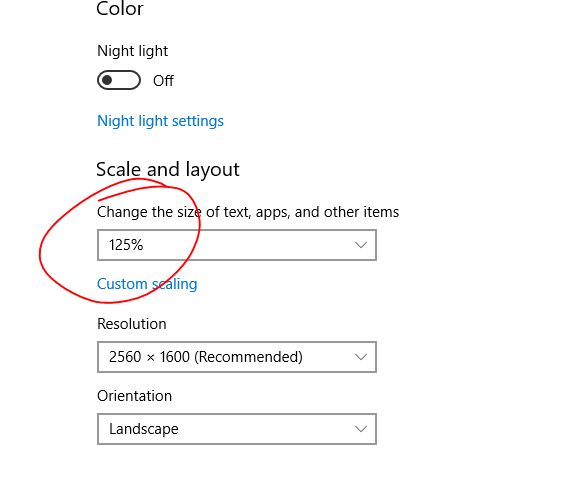
Task: Click the 125% value text
Action: click(126, 245)
